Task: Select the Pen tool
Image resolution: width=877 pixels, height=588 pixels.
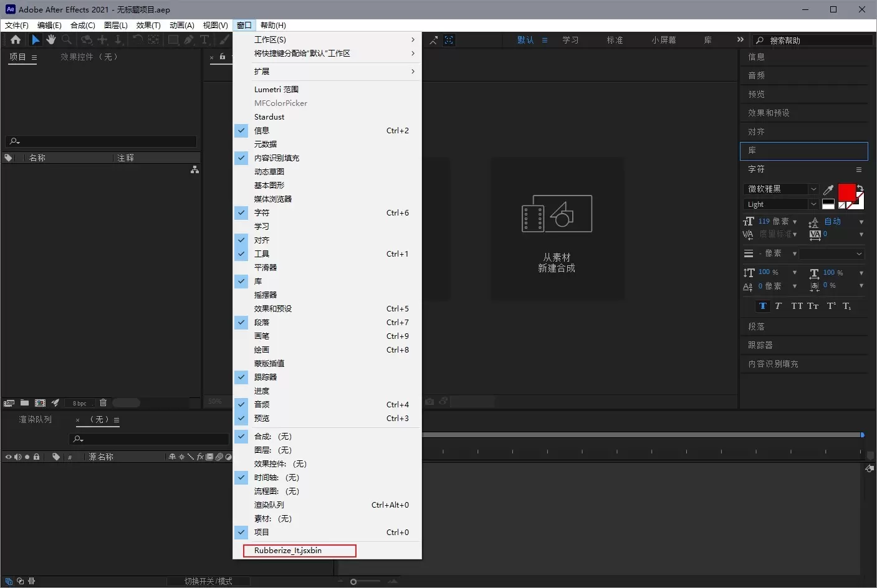Action: point(189,40)
